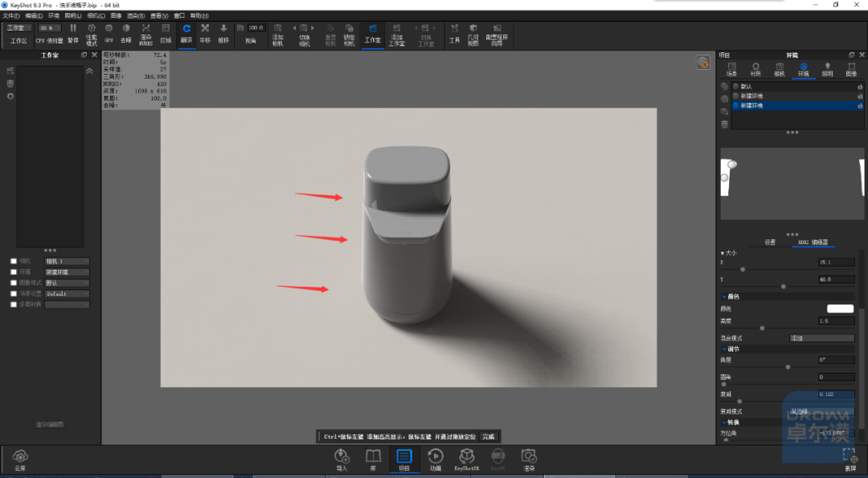This screenshot has height=478, width=868.
Task: Switch to the 材质 material tab
Action: click(x=755, y=69)
